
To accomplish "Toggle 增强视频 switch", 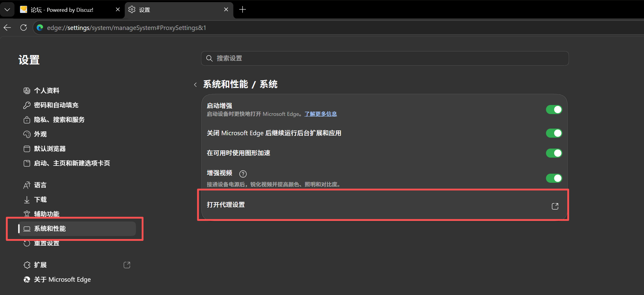I will pos(554,178).
